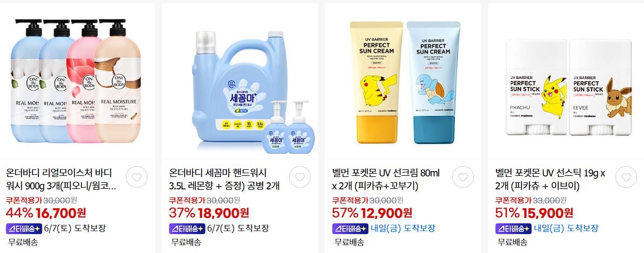
Task: Open the On the Body body wash image
Action: 77,81
